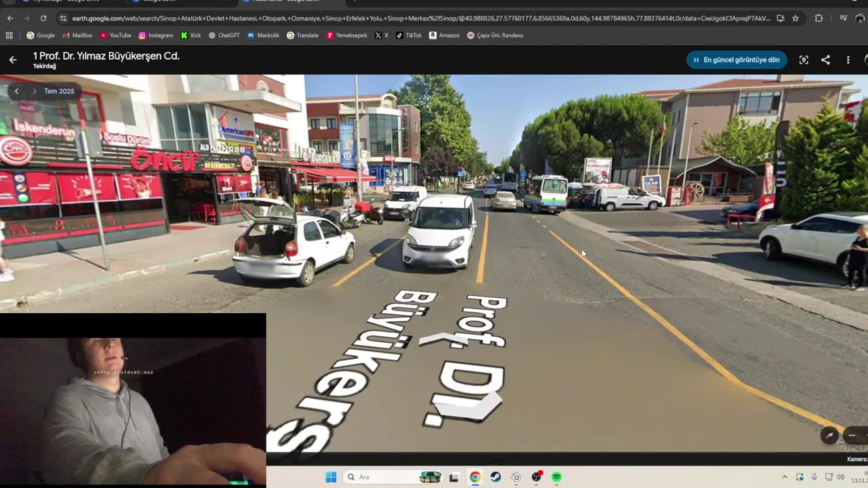Go to next imagery date arrow
The image size is (868, 488).
coord(34,91)
